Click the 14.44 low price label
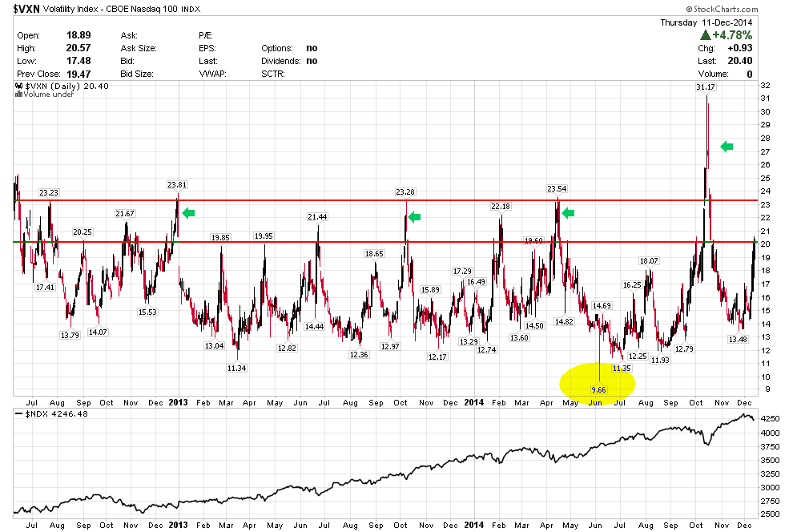 coord(314,327)
